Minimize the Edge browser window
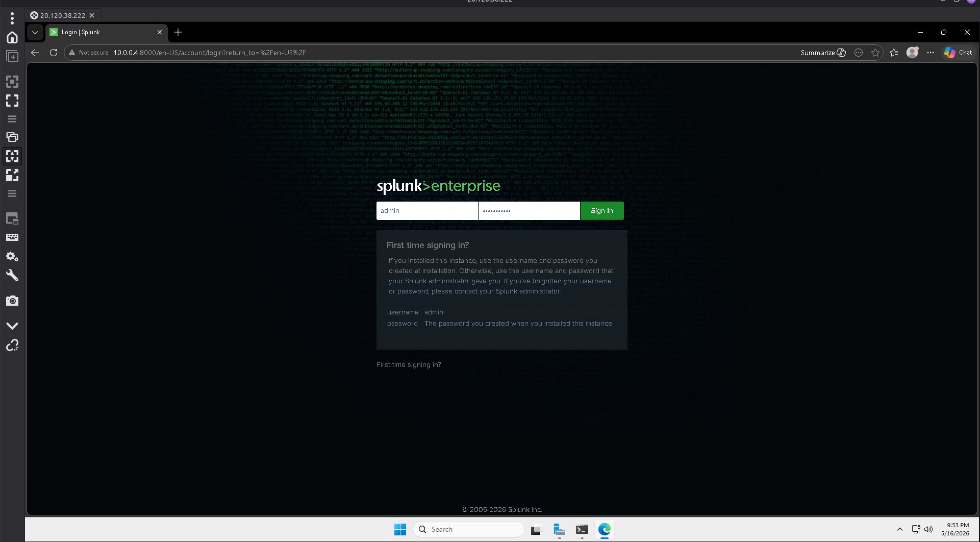The width and height of the screenshot is (980, 542). [x=920, y=32]
